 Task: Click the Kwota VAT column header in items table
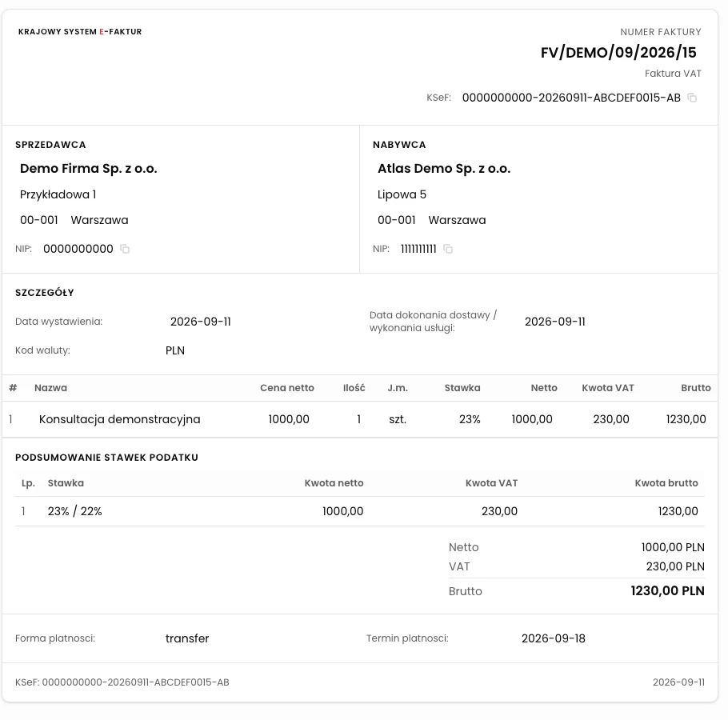608,388
